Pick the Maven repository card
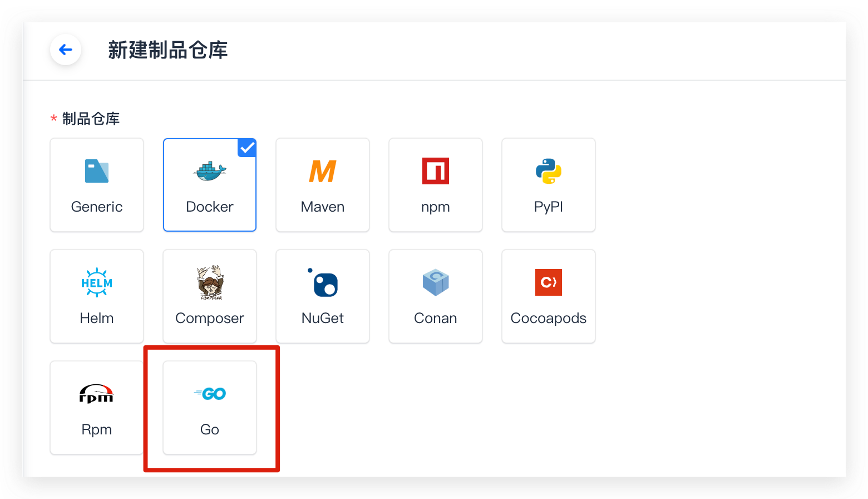The width and height of the screenshot is (868, 499). pos(323,185)
